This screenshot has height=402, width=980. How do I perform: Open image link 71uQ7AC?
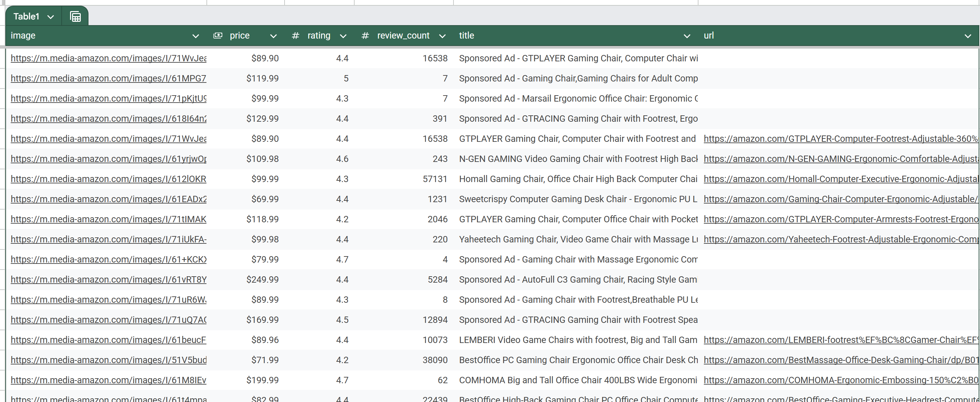(109, 320)
